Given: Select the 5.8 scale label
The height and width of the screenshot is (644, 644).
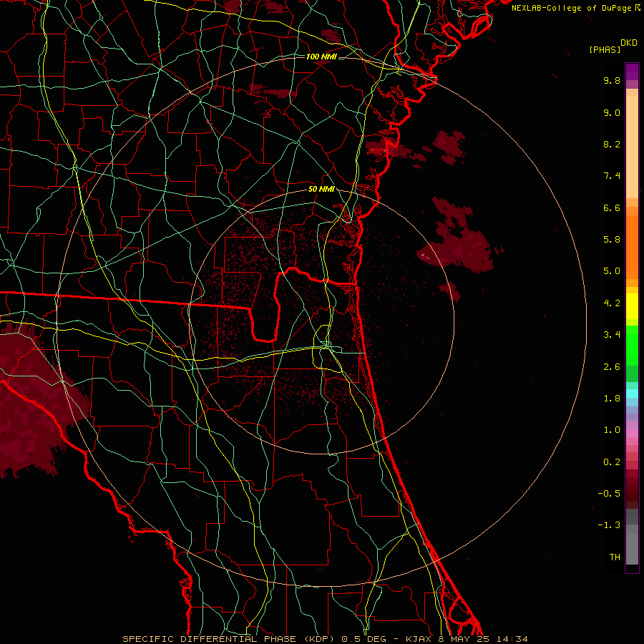Looking at the screenshot, I should tap(612, 240).
